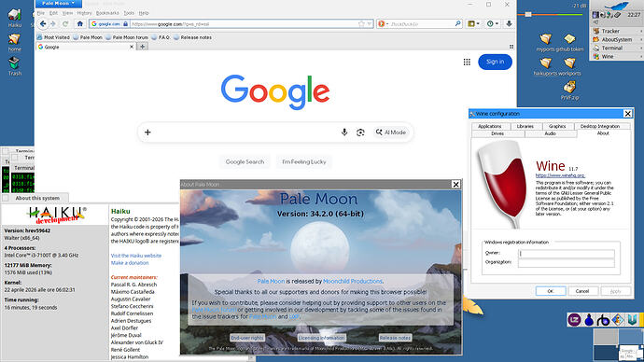644x362 pixels.
Task: Open the Trash desktop icon
Action: point(14,66)
